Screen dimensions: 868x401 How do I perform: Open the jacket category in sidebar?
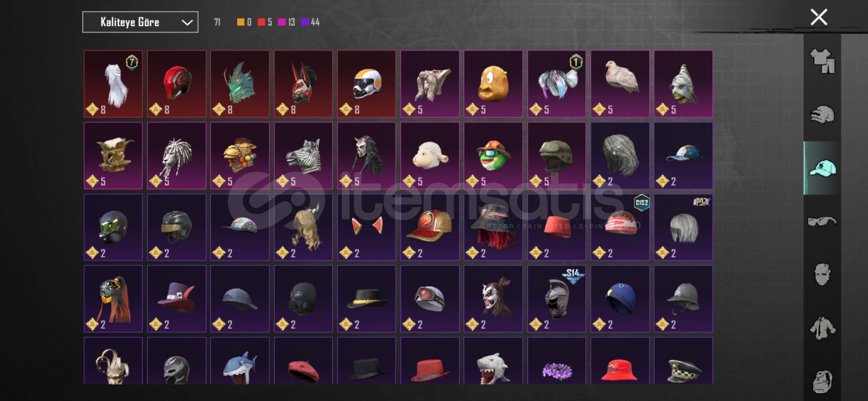coord(822,328)
